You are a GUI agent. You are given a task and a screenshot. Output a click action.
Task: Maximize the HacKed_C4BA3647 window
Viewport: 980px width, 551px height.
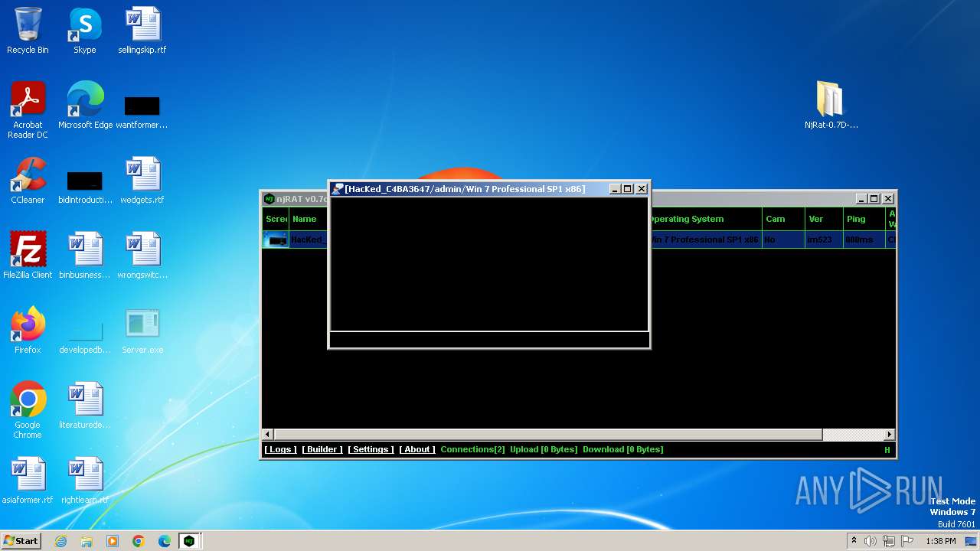(628, 189)
